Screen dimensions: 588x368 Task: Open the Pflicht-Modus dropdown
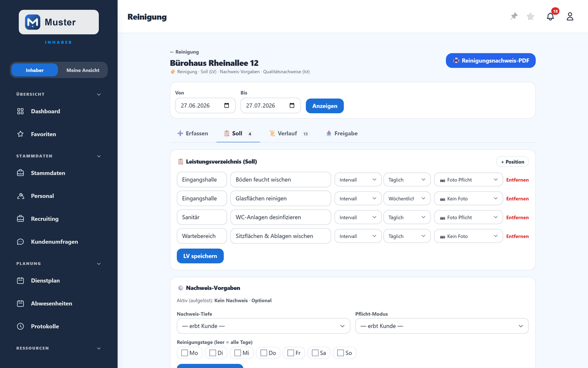[442, 326]
